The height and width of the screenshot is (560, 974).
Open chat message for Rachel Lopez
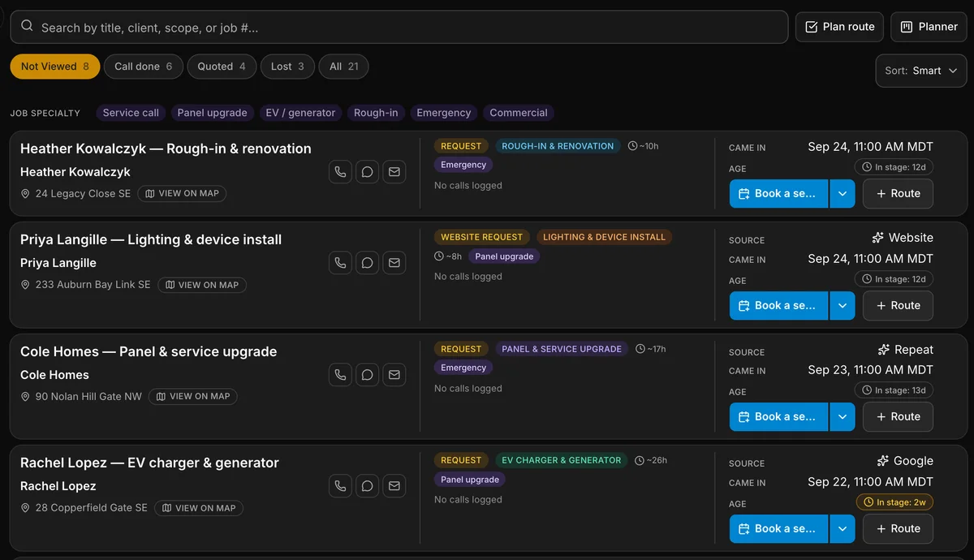(x=367, y=486)
